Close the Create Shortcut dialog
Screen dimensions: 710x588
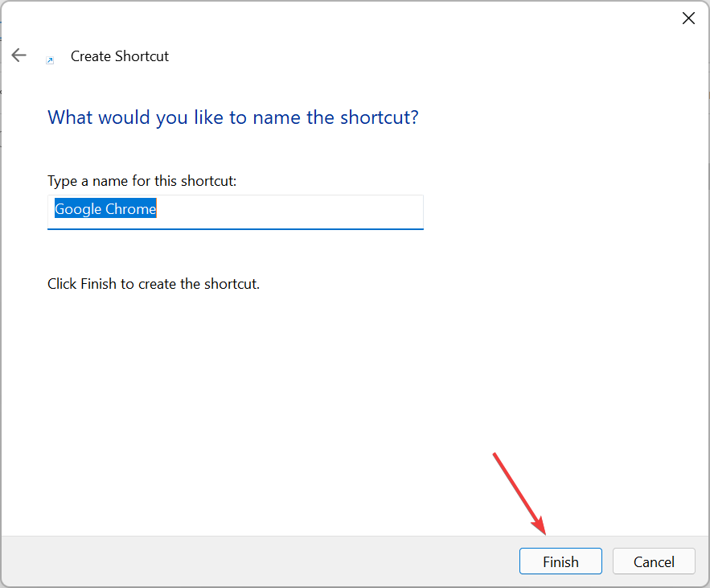(x=688, y=18)
